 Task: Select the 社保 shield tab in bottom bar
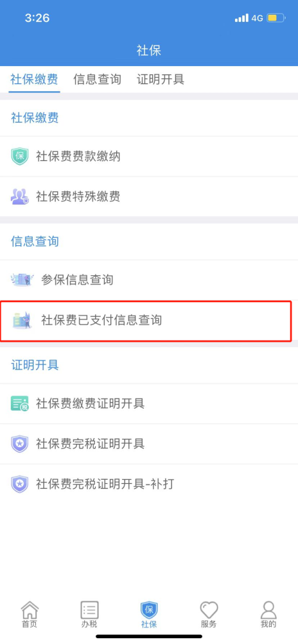(x=149, y=614)
